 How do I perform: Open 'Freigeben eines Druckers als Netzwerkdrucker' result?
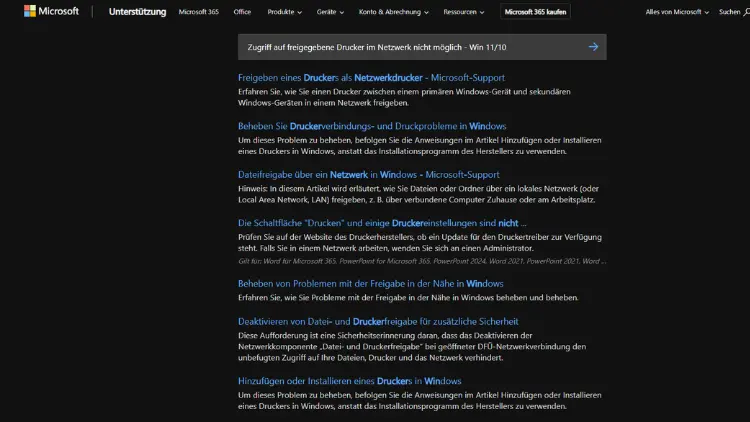click(371, 78)
